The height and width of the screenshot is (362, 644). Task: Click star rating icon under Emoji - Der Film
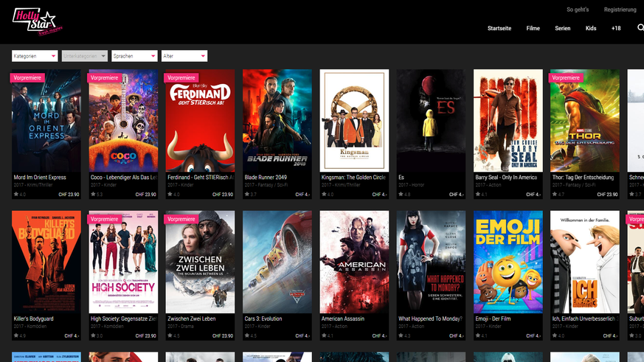[478, 335]
